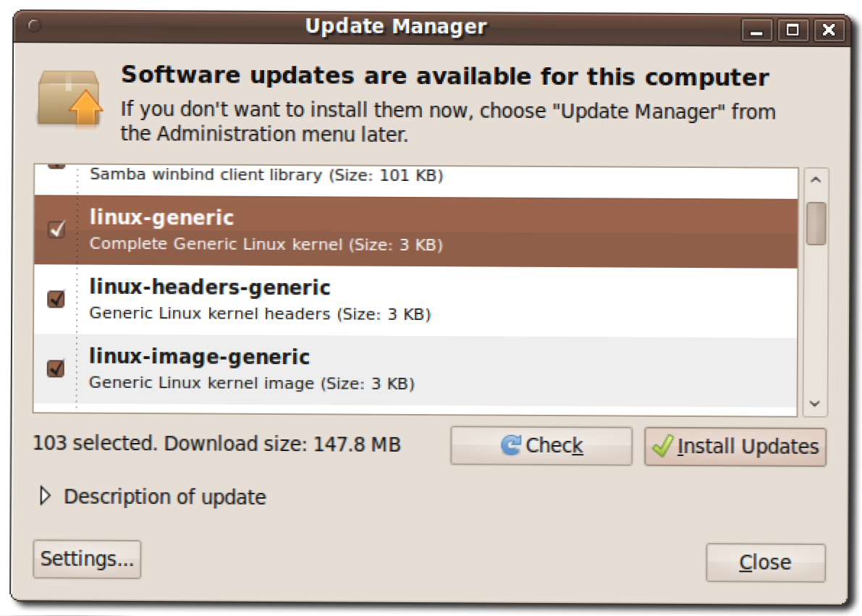
Task: Click the blue refresh icon on Check
Action: (x=511, y=445)
